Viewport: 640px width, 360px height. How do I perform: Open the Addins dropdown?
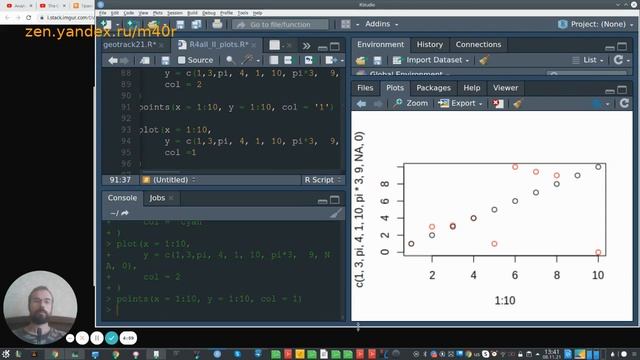tap(382, 24)
